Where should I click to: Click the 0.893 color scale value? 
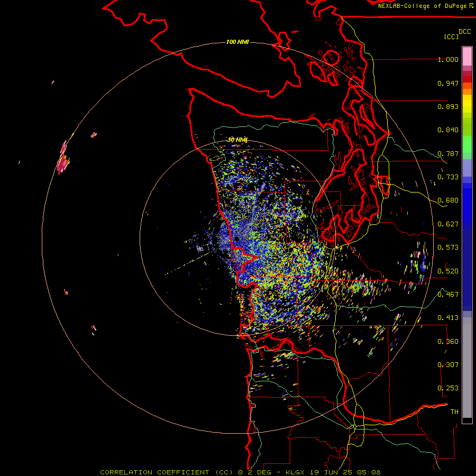[x=448, y=106]
